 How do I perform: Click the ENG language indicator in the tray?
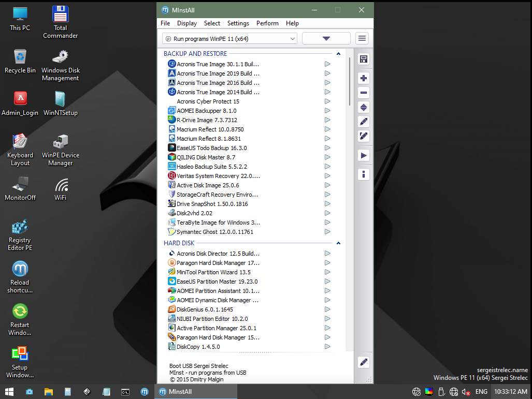pyautogui.click(x=481, y=392)
